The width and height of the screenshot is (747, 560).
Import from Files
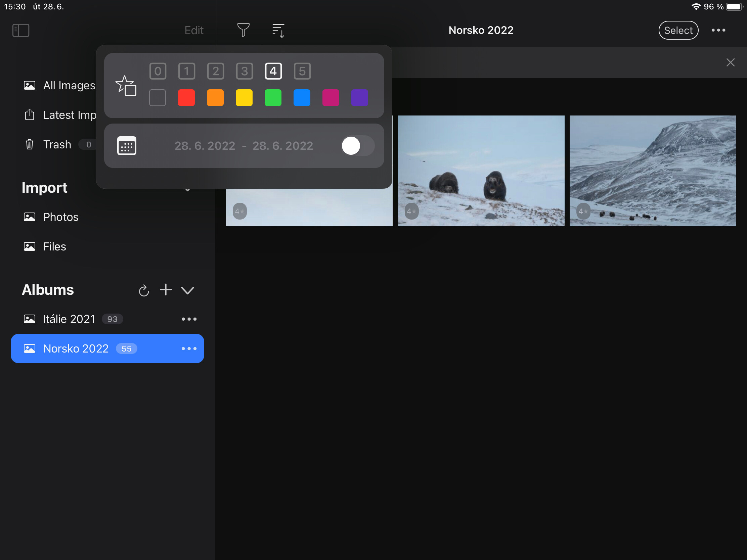[107, 246]
